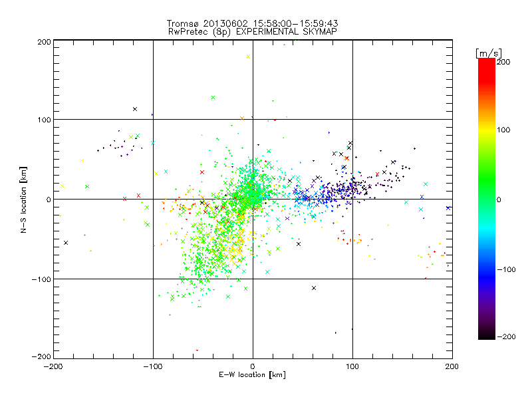Viewport: 532px width, 399px height.
Task: Click the y-axis tick label '-200'
Action: click(41, 356)
